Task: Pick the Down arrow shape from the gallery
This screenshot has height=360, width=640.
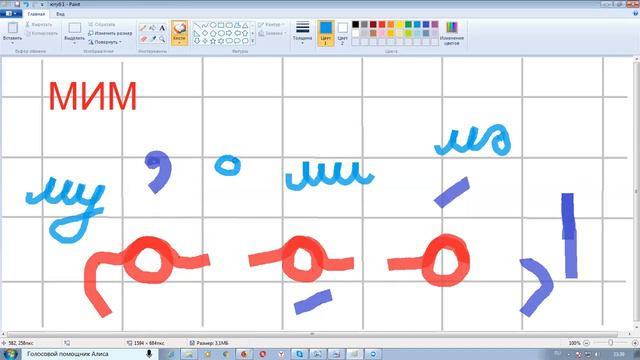Action: point(197,41)
